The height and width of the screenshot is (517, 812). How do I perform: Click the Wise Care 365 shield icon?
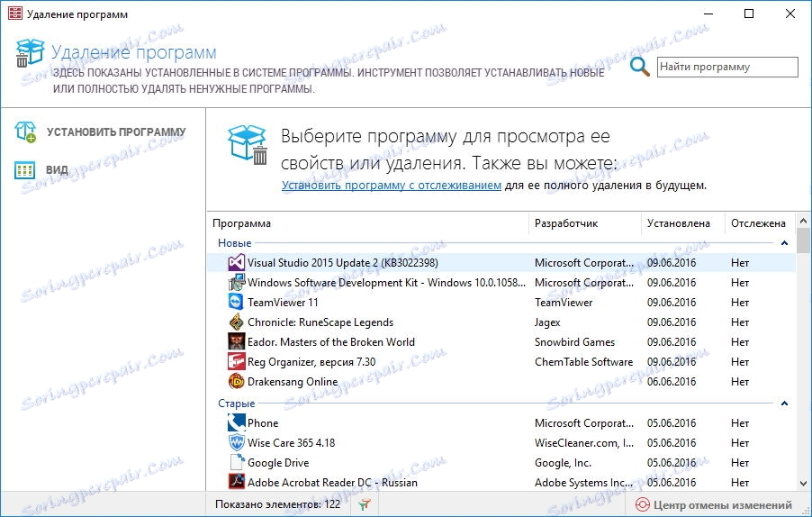click(x=236, y=442)
